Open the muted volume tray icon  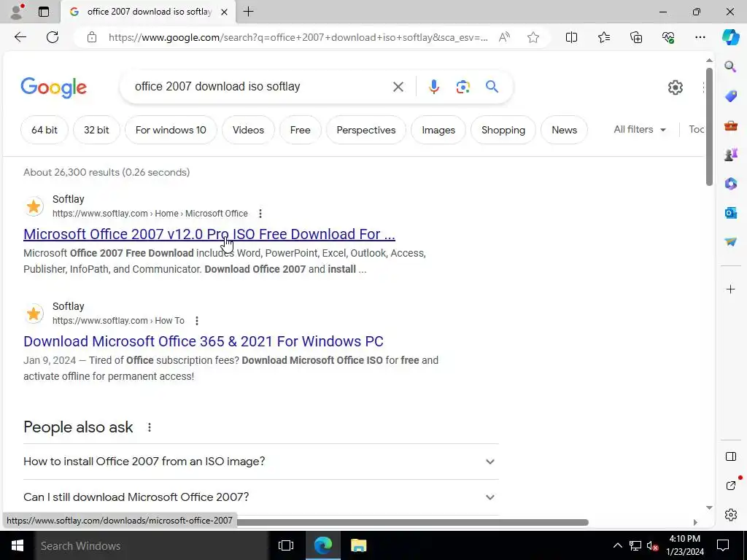point(652,545)
